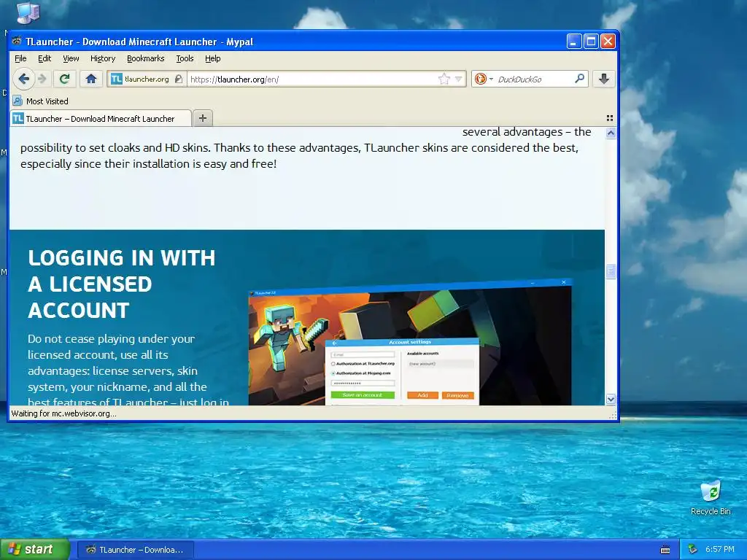
Task: Click the 'Waiting for mc.webvisor.org...' status text
Action: (x=63, y=413)
